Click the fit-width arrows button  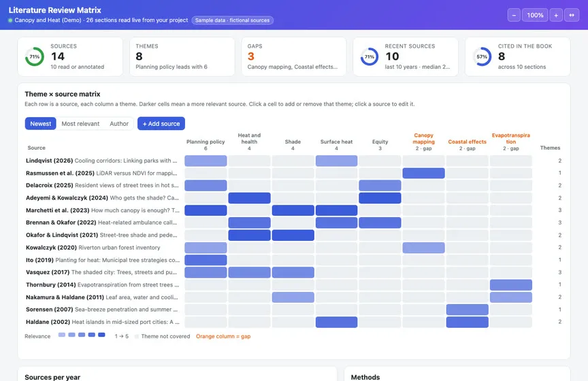click(x=572, y=16)
